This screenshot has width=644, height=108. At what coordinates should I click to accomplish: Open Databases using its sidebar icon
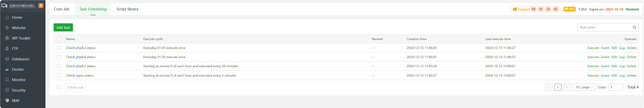click(x=7, y=59)
